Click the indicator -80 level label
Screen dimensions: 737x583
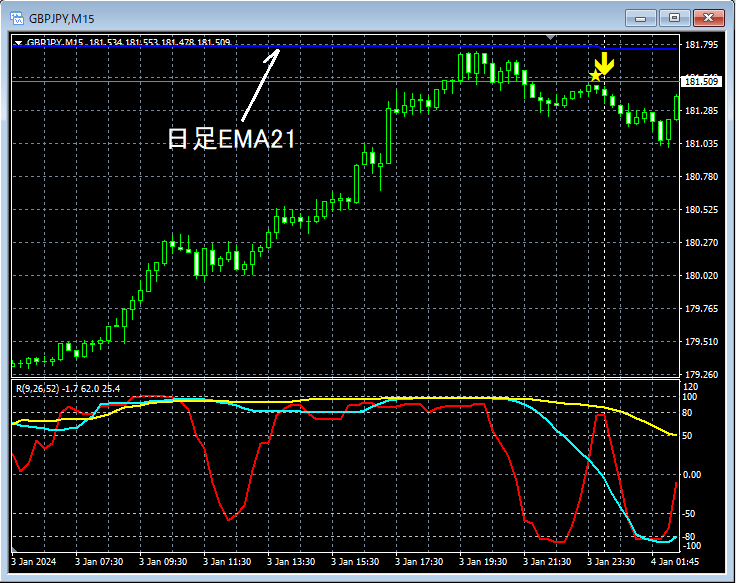(689, 536)
